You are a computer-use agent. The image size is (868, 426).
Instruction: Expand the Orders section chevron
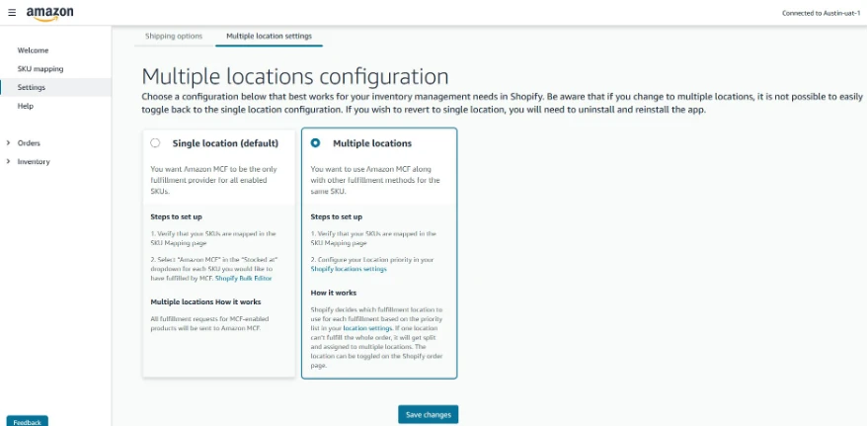9,143
